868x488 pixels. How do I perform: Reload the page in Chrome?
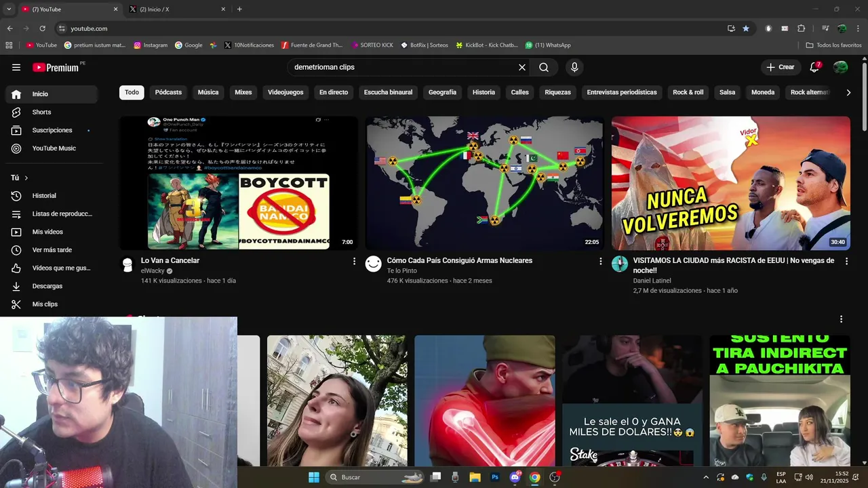42,28
